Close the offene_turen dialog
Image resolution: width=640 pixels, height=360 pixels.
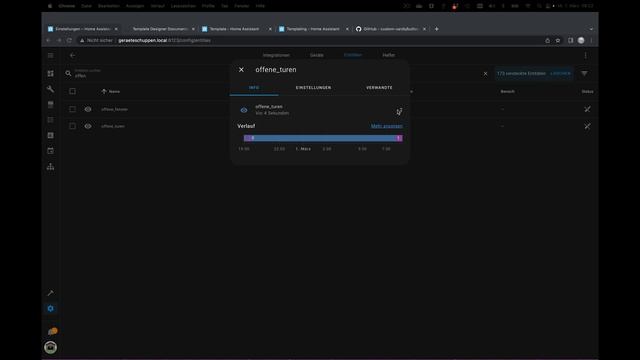241,70
